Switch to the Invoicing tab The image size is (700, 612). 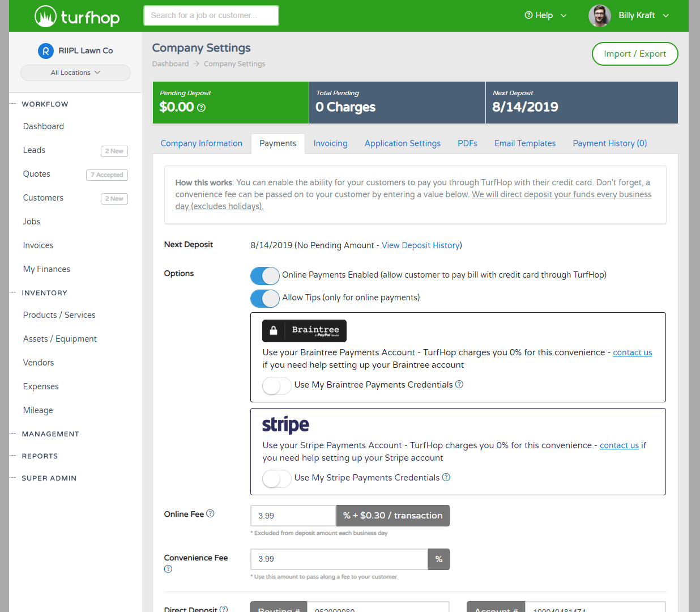pyautogui.click(x=330, y=143)
